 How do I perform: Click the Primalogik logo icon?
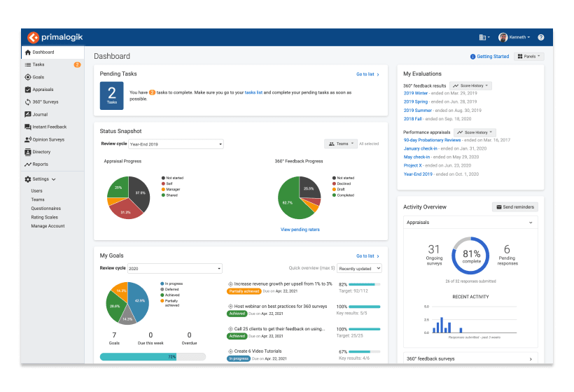click(33, 37)
